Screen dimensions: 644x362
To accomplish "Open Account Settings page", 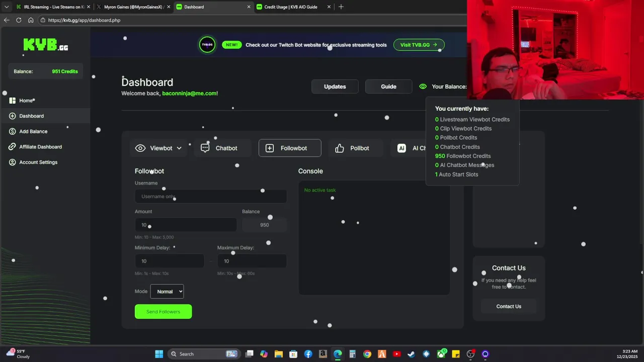I will click(38, 162).
